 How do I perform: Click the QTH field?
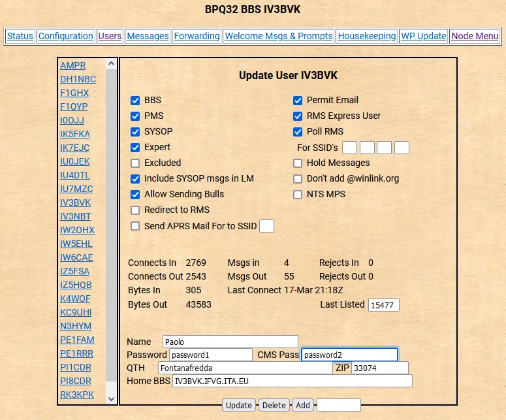pyautogui.click(x=245, y=368)
